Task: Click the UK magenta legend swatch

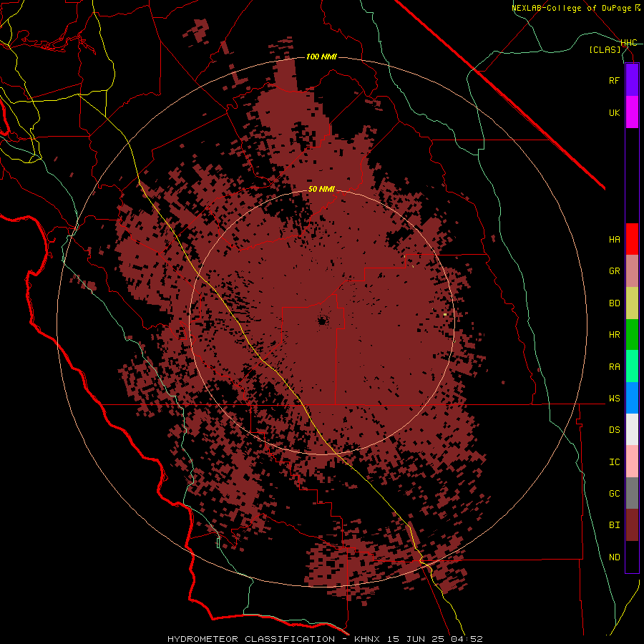Action: pos(632,112)
